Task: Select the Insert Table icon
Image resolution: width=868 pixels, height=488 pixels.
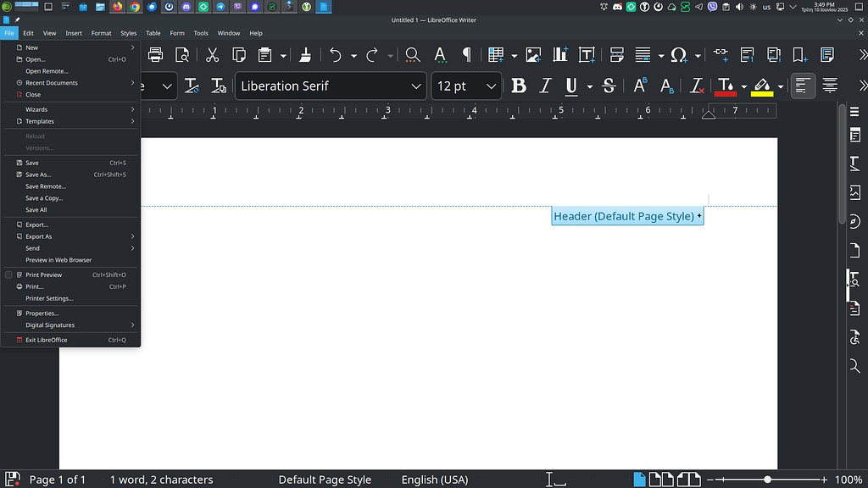Action: [x=496, y=54]
